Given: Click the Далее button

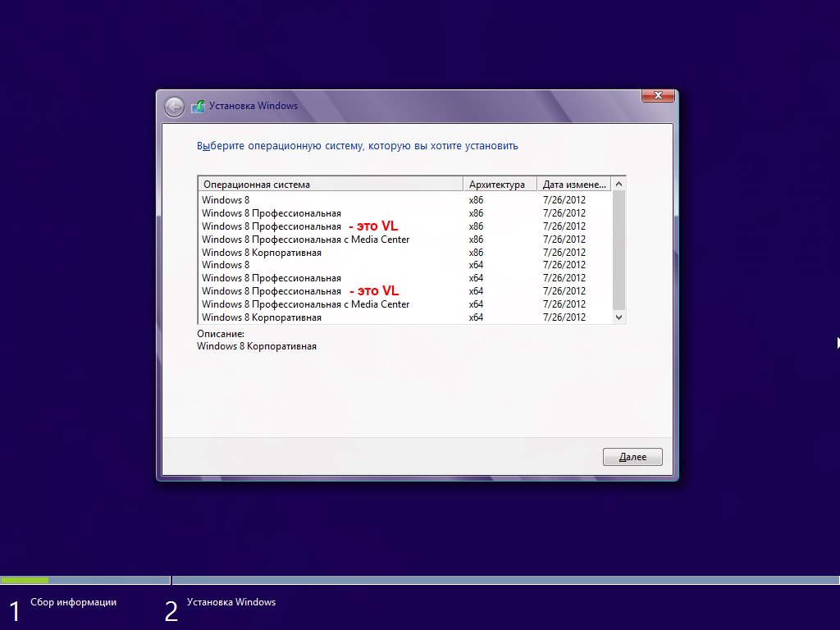Looking at the screenshot, I should point(632,457).
